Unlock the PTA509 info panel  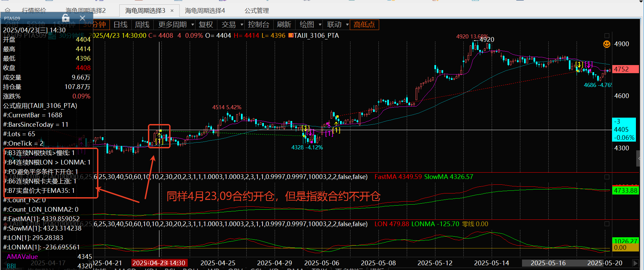[x=66, y=18]
